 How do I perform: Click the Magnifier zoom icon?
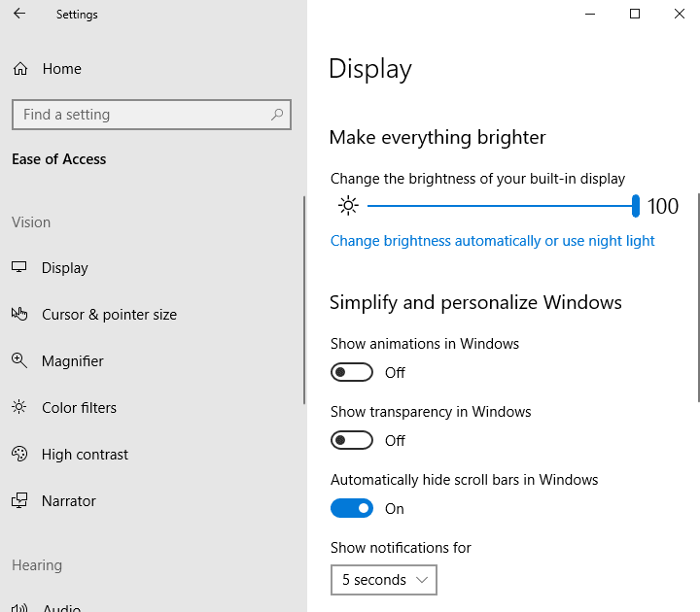pos(19,360)
